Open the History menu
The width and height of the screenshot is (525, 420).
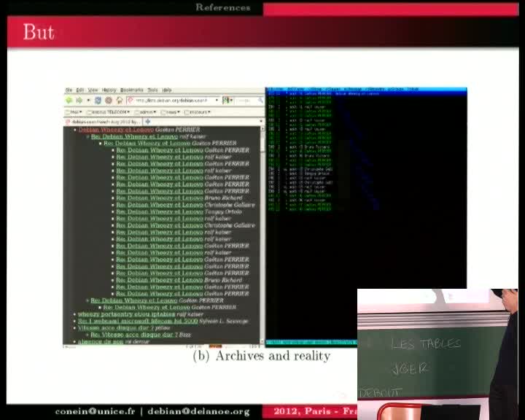point(109,90)
